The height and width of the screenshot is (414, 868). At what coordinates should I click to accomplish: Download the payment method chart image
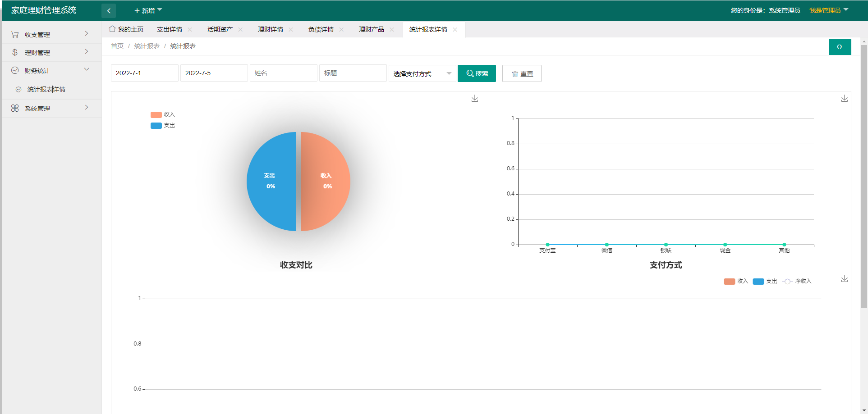(x=844, y=99)
